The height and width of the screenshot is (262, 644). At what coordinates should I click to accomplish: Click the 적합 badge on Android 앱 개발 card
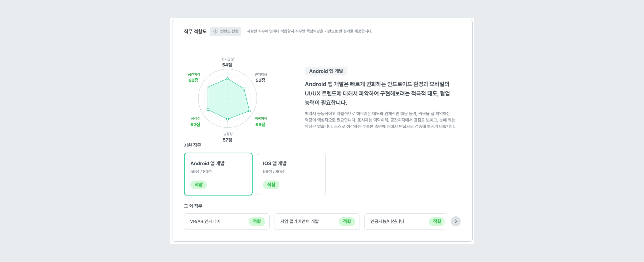point(199,184)
